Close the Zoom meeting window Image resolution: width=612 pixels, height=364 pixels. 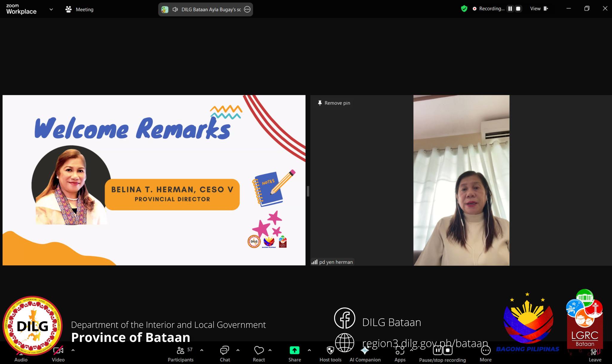[x=605, y=9]
